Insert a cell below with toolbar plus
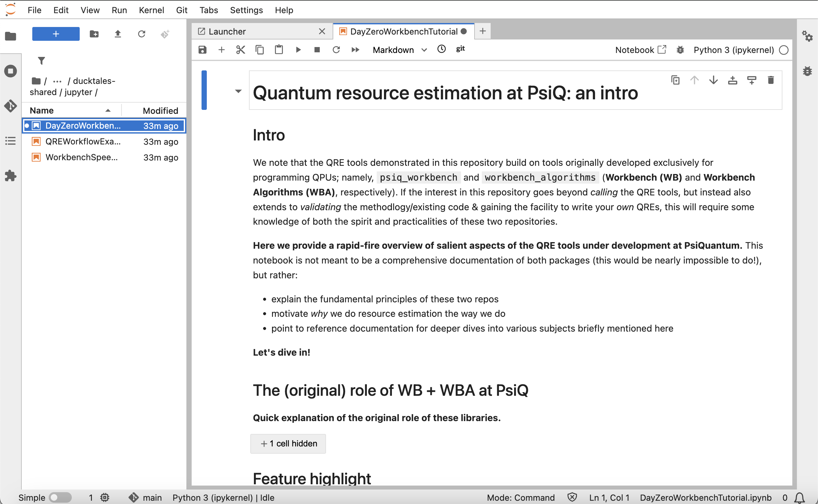This screenshot has height=504, width=818. tap(222, 50)
